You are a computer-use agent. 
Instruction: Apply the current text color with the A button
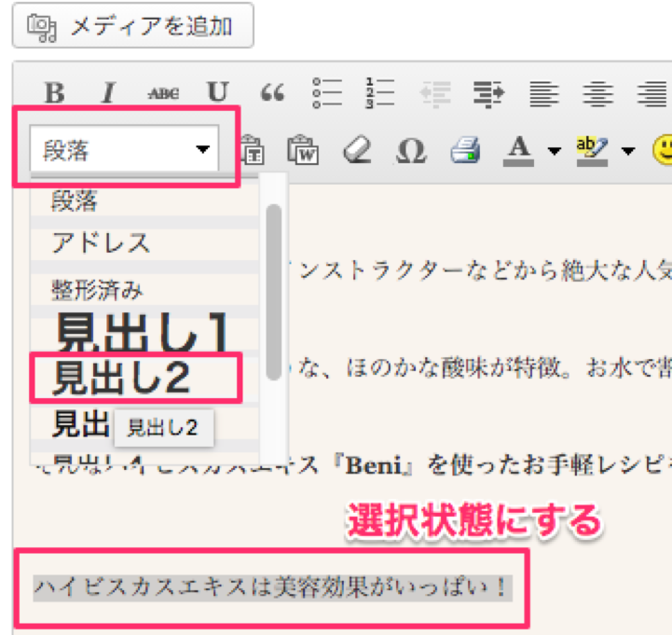[x=520, y=149]
